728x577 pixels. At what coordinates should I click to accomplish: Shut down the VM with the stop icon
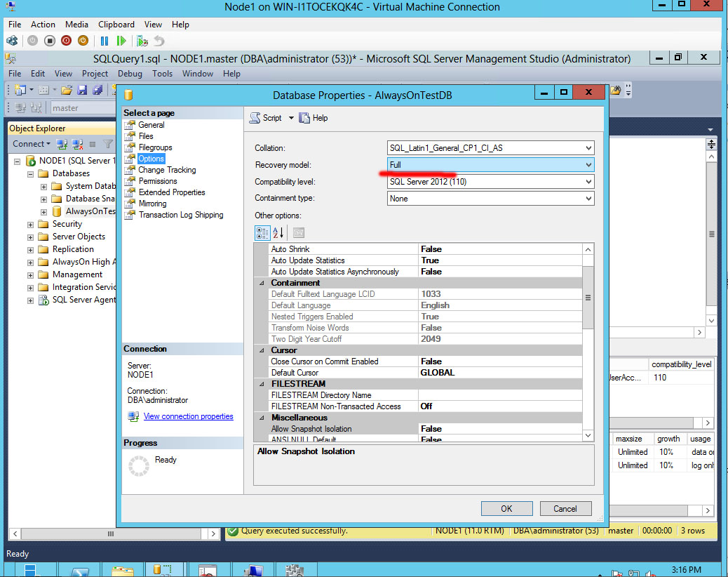(49, 41)
